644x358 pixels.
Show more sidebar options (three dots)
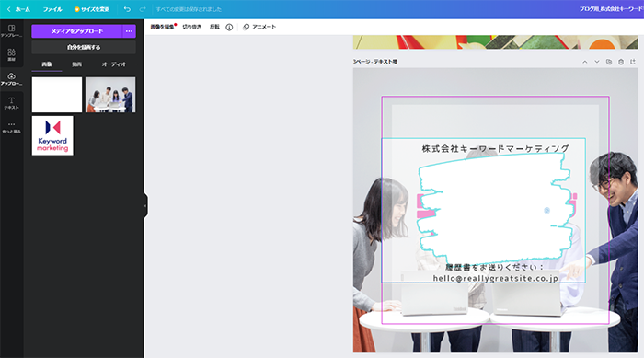click(x=11, y=127)
